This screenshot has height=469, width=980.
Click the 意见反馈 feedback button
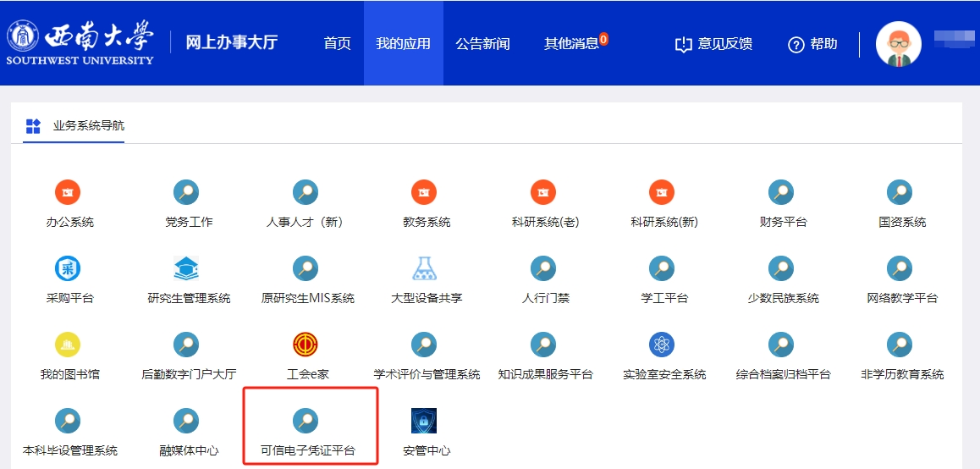[713, 44]
